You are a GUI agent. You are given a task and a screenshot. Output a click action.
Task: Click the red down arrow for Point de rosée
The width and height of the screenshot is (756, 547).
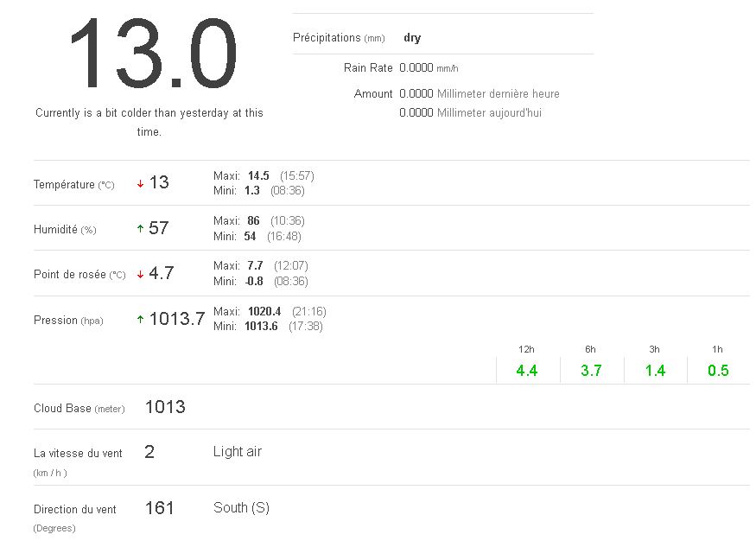[x=140, y=274]
